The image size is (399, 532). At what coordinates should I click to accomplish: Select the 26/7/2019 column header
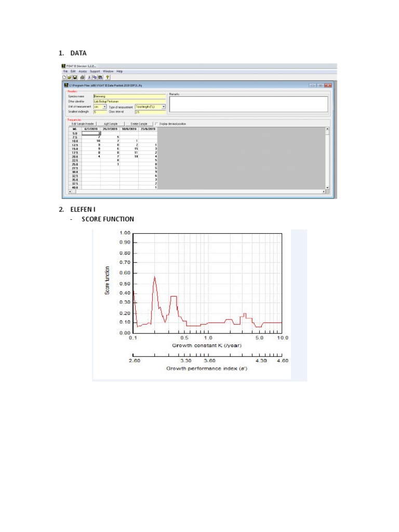pos(110,129)
